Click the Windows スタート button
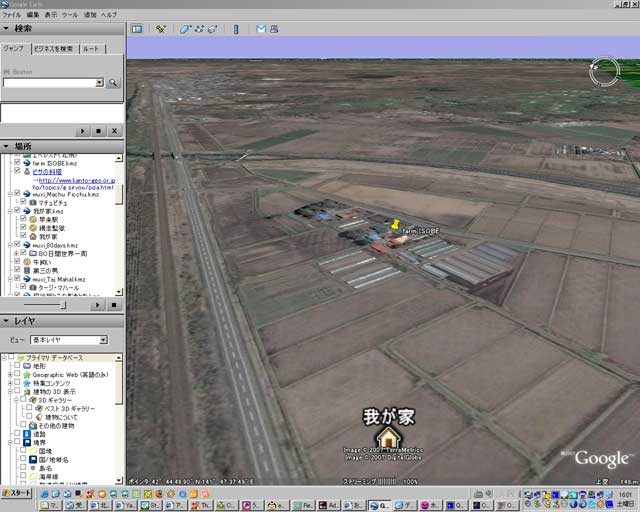This screenshot has height=512, width=640. coord(16,493)
